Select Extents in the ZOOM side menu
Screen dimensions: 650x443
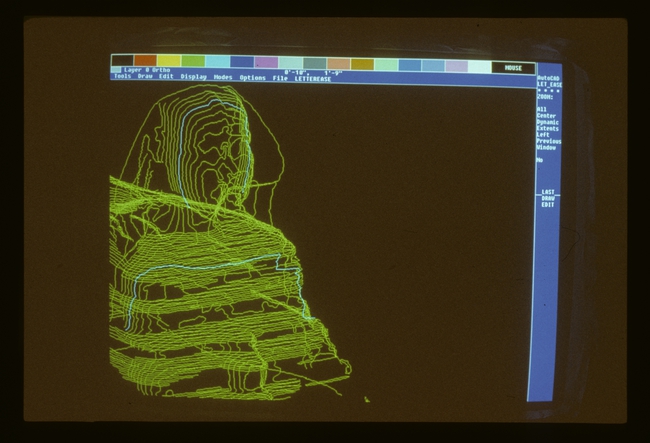547,128
